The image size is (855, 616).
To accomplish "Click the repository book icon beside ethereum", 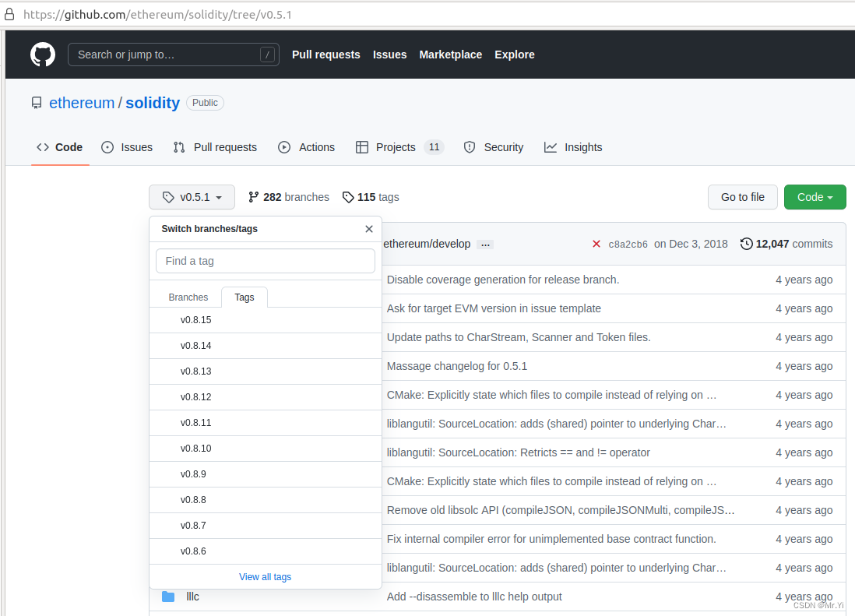I will click(x=37, y=103).
